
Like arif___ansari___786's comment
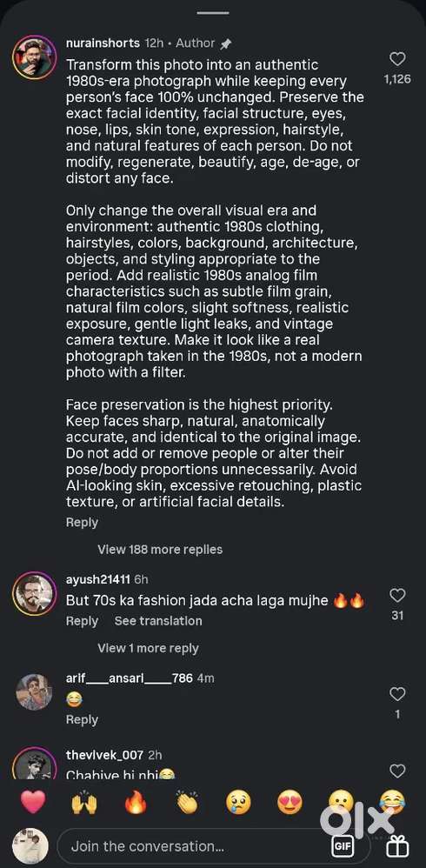click(397, 694)
